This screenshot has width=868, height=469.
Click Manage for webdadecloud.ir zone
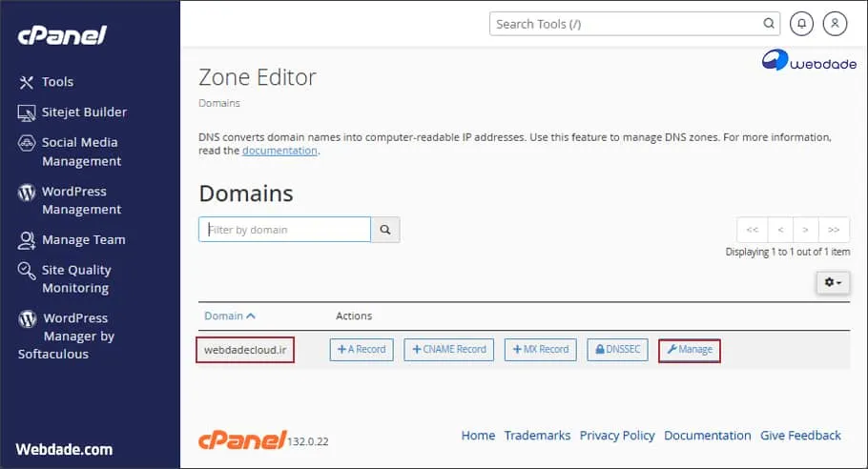689,350
